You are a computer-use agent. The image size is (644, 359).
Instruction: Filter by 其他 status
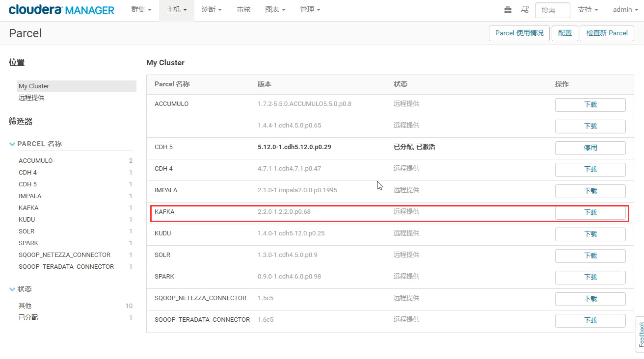[25, 306]
